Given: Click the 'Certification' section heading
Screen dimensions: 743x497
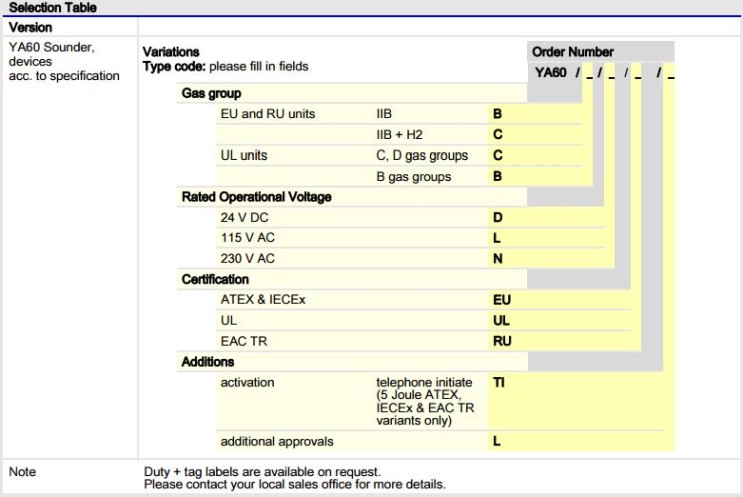Looking at the screenshot, I should coord(215,280).
